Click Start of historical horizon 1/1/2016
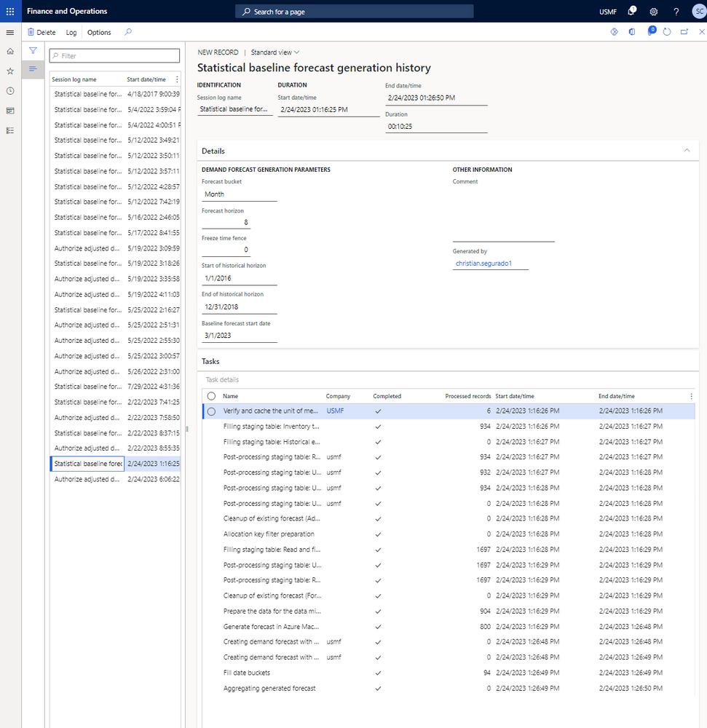Screen dimensions: 707x728 (239, 279)
